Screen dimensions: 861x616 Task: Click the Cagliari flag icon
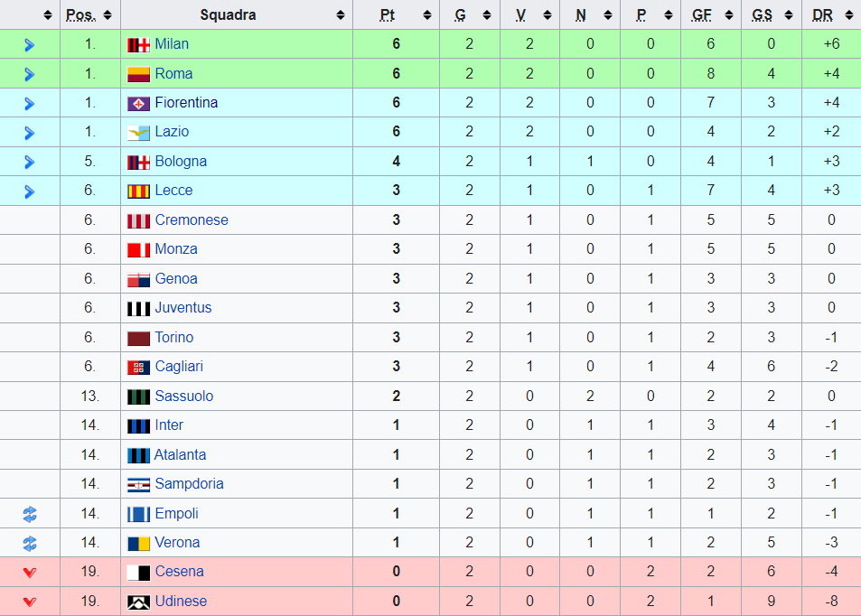(138, 368)
